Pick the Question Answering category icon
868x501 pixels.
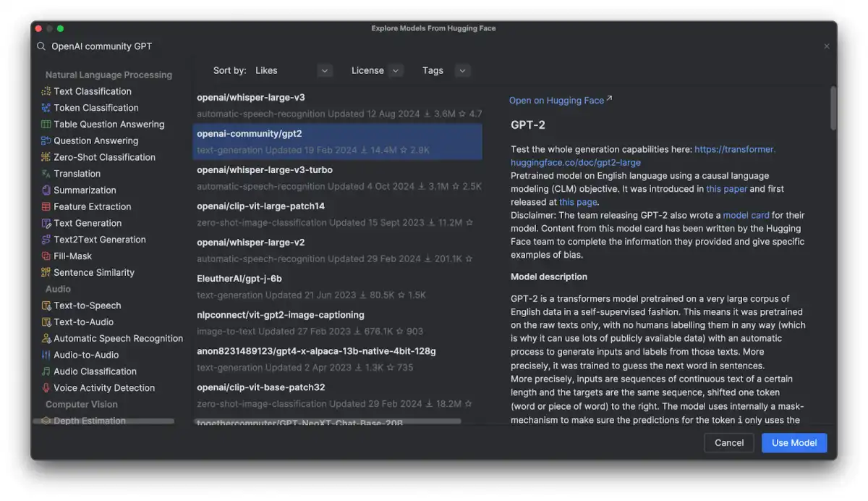[x=46, y=140]
